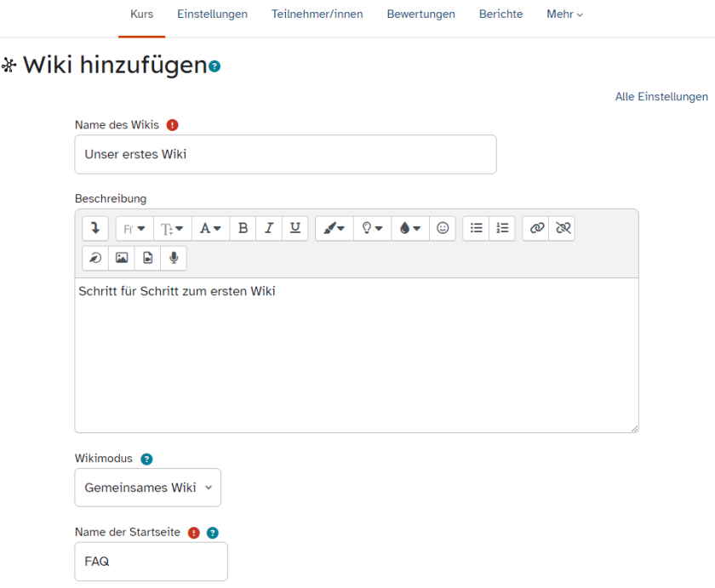Record audio using the microphone icon

pos(174,258)
